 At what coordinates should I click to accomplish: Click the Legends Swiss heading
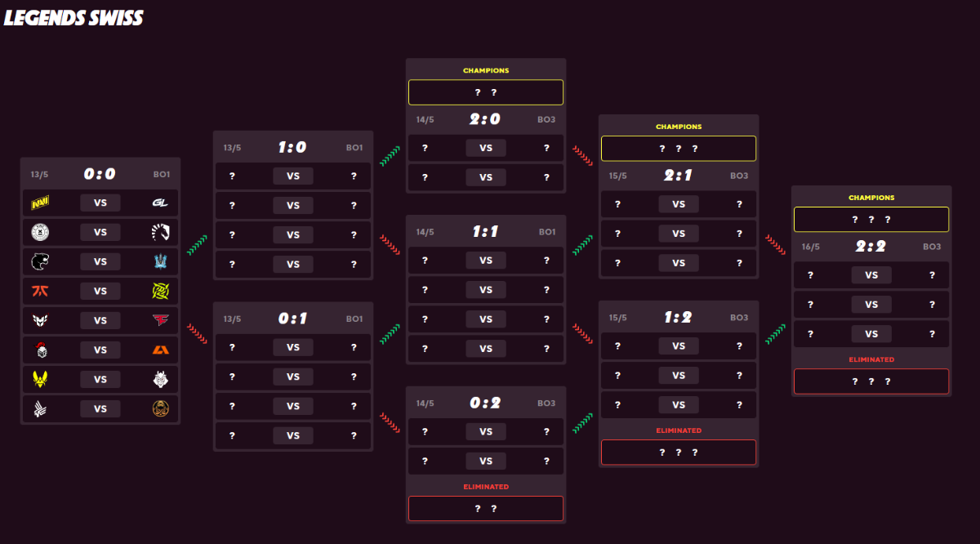[73, 18]
